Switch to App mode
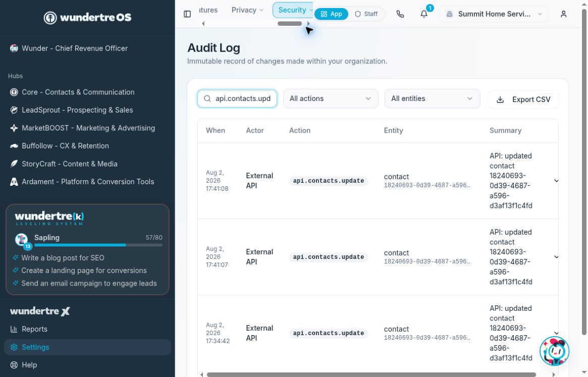 click(x=331, y=14)
